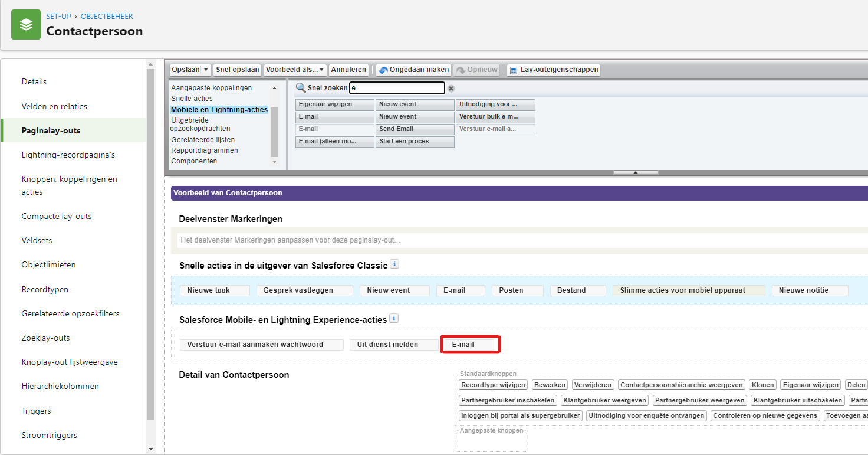Click the palette category list scroll-up arrow

(274, 88)
